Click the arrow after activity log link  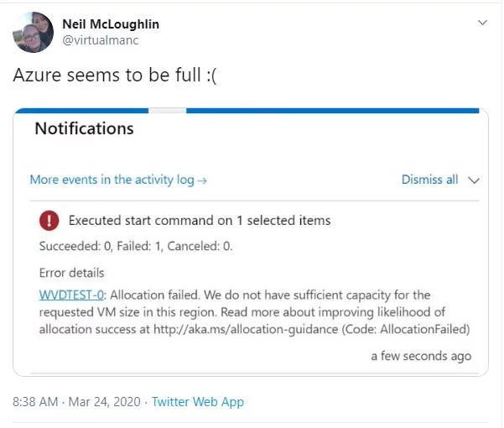click(x=203, y=180)
